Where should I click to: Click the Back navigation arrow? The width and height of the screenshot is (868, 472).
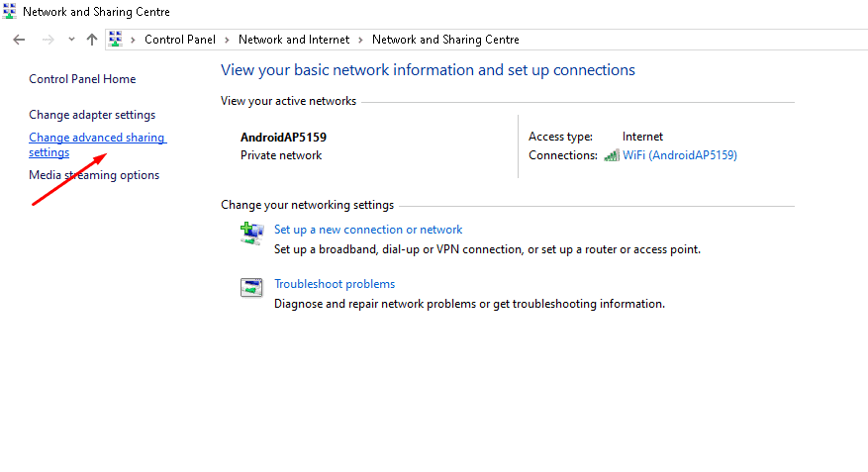tap(19, 40)
